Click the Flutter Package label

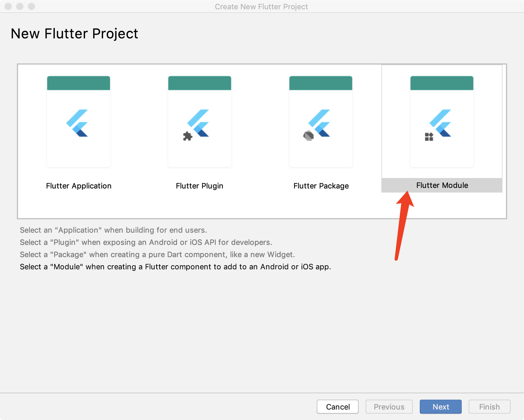point(321,186)
